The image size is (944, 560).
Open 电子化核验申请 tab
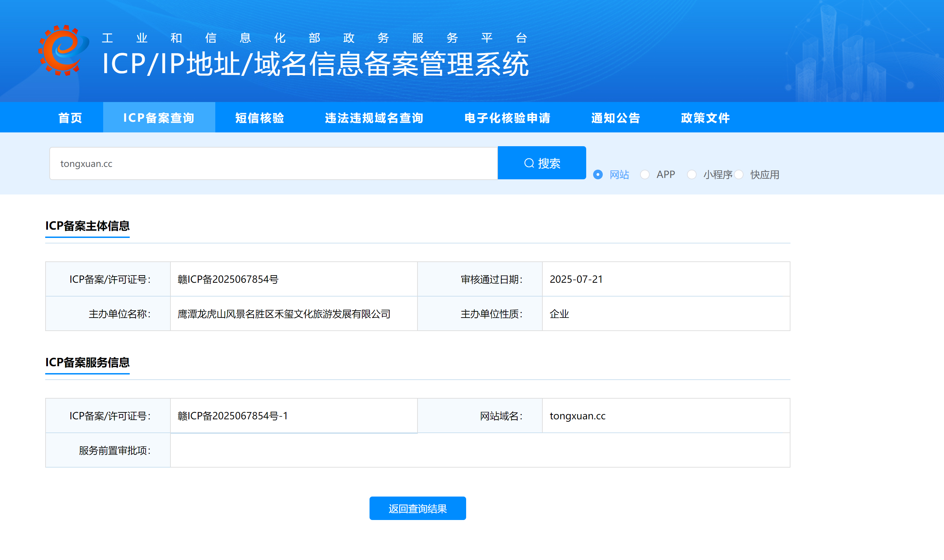tap(507, 118)
